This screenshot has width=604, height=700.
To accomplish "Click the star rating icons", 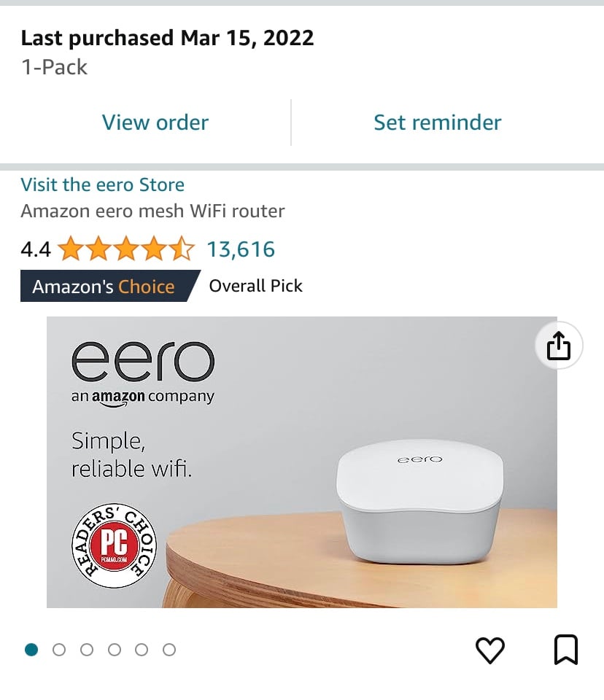I will point(126,249).
